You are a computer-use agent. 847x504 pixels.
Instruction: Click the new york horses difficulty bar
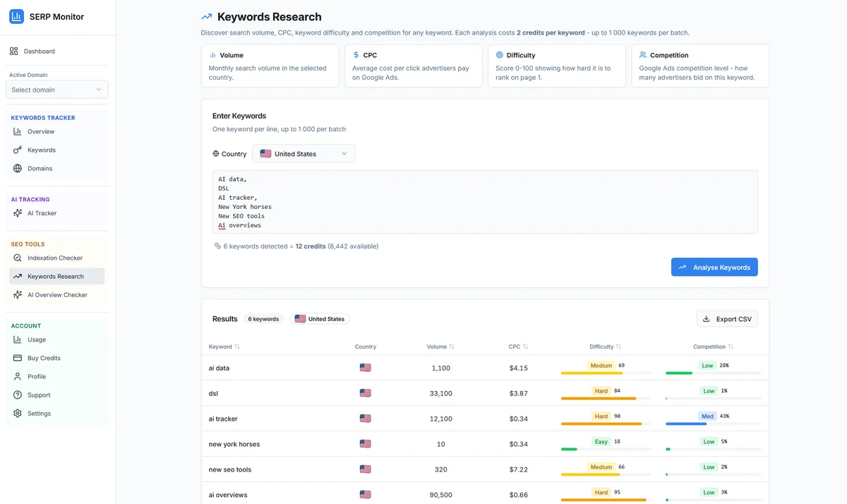click(x=606, y=450)
